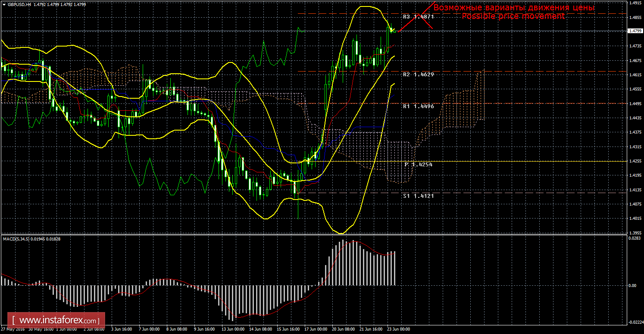Click the 23 Jun 00:00 time label
This screenshot has height=334, width=644.
398,329
